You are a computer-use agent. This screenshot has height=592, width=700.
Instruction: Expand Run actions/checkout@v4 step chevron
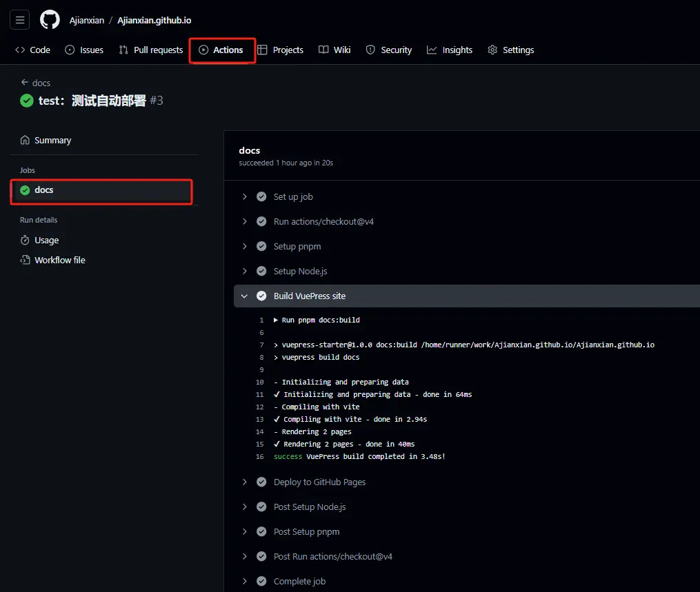pyautogui.click(x=245, y=222)
